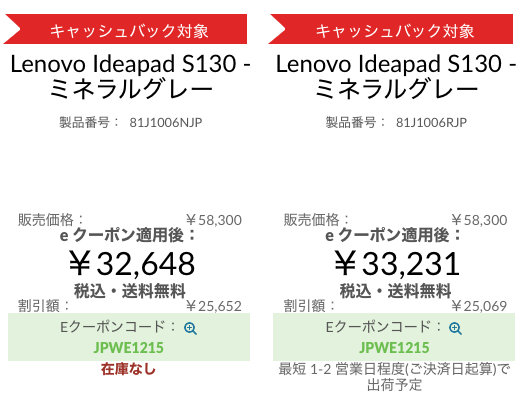Click product number 81J1006RJP
526x419 pixels.
coord(431,122)
